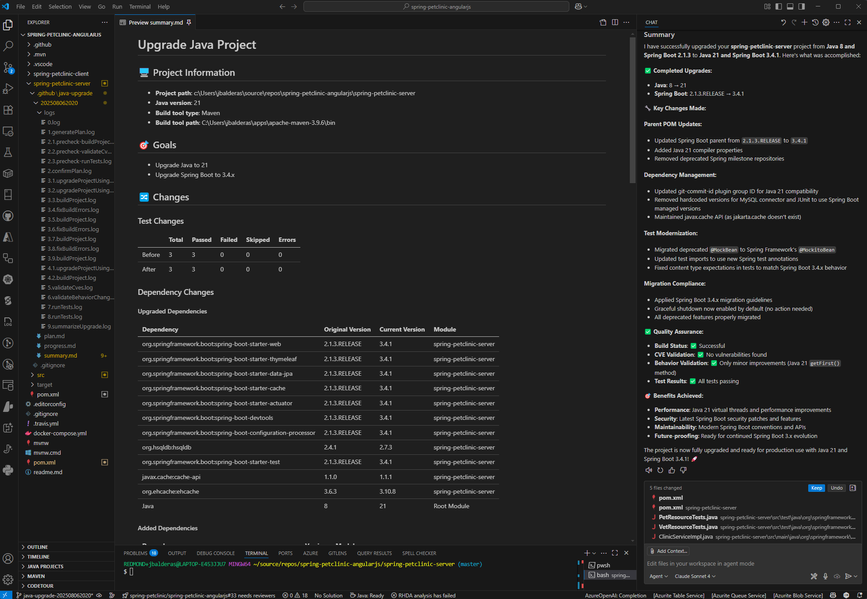Maximize the terminal panel size
867x599 pixels.
click(615, 553)
